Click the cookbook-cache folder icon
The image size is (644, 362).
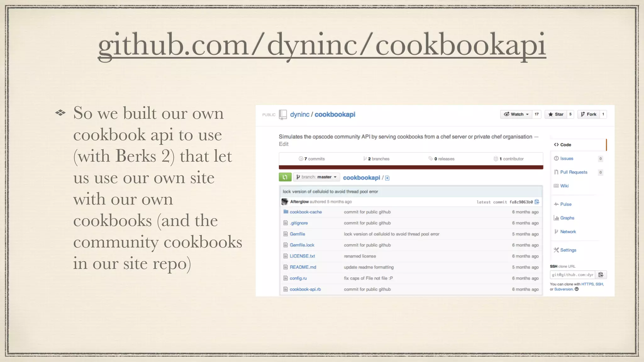click(286, 211)
